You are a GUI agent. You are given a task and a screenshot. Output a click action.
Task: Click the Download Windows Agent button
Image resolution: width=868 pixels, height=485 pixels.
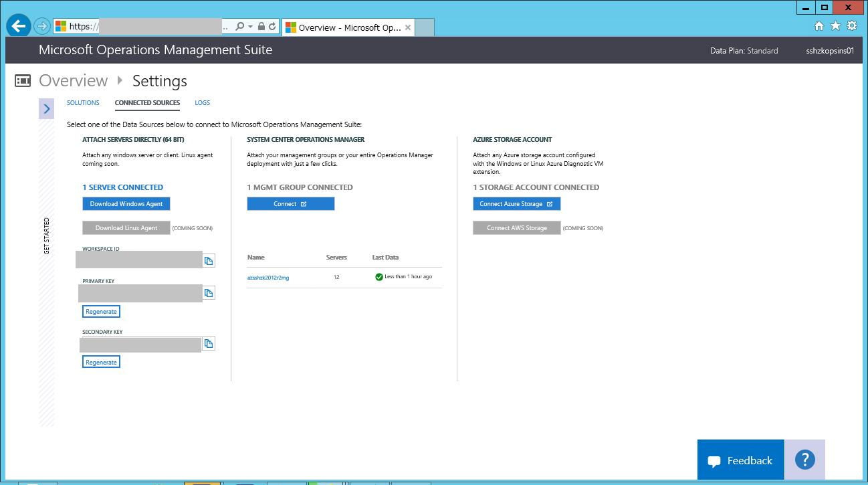coord(126,203)
